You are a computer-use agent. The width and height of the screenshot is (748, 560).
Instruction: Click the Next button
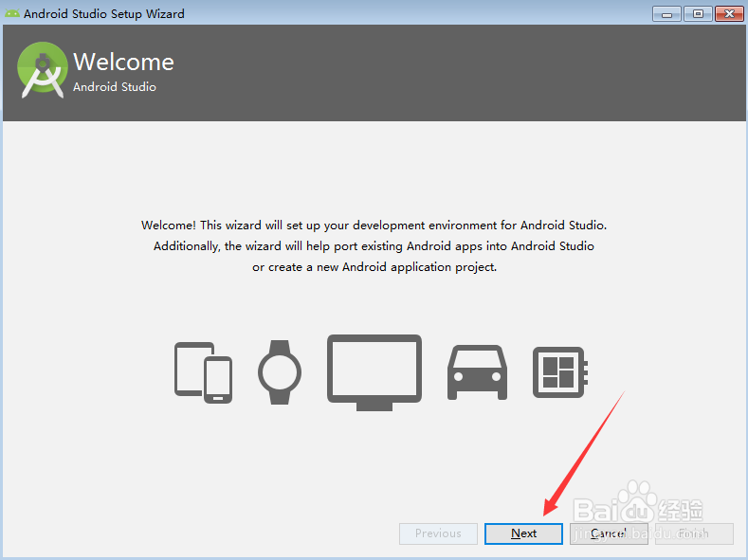(523, 533)
